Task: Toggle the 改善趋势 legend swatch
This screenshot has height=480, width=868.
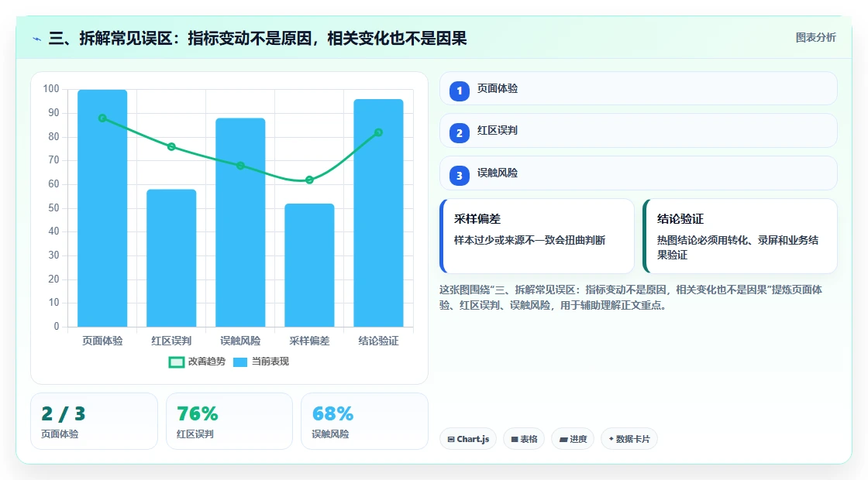Action: pos(176,362)
